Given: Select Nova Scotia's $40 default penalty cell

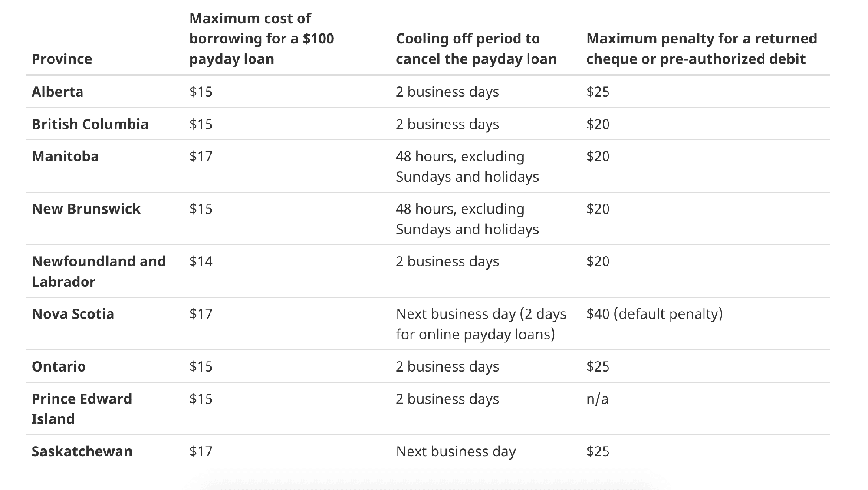Looking at the screenshot, I should pyautogui.click(x=654, y=314).
